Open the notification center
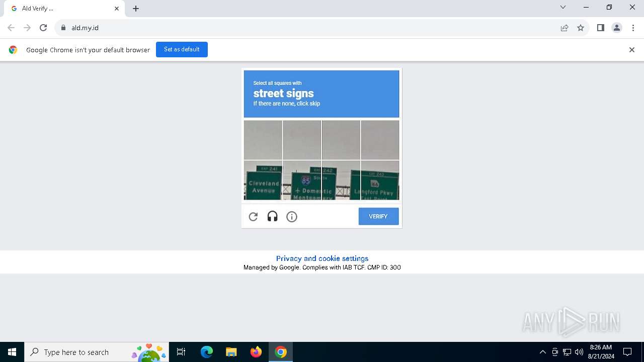 (x=627, y=352)
